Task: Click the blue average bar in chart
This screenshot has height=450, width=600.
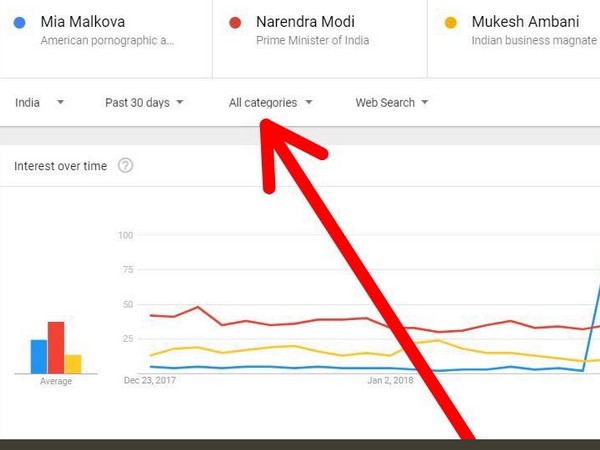Action: [x=39, y=357]
